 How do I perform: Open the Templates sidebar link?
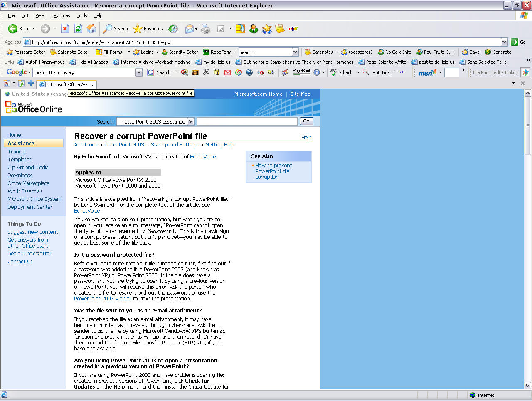(20, 160)
